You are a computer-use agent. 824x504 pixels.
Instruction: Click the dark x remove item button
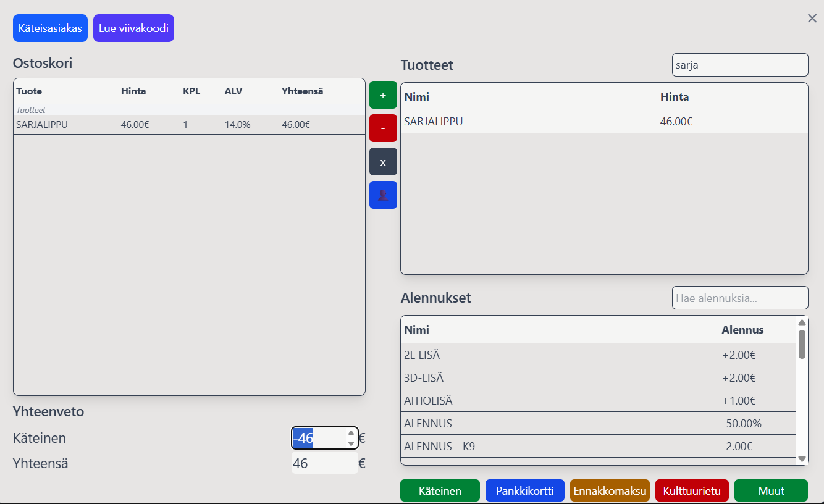click(383, 162)
